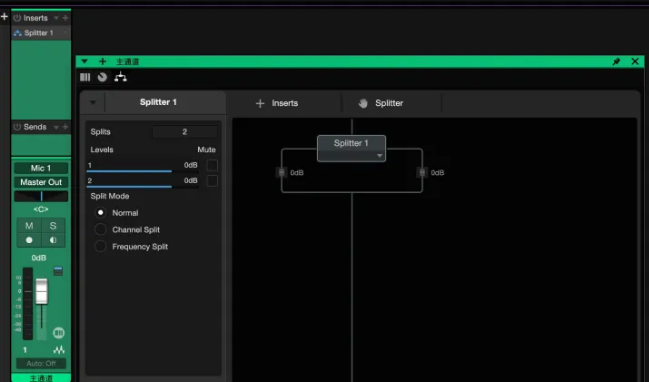Click the left branch 0dB fader icon
This screenshot has width=649, height=382.
coord(281,172)
